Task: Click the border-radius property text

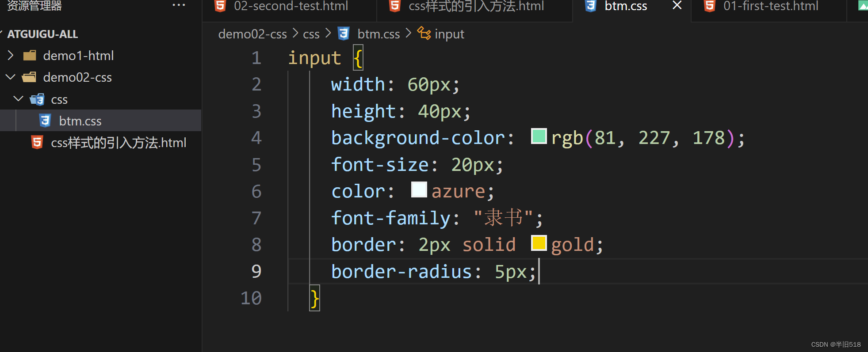Action: coord(401,272)
